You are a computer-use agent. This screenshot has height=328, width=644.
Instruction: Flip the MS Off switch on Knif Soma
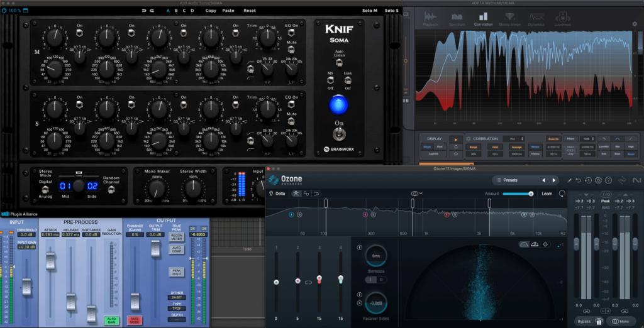[331, 80]
